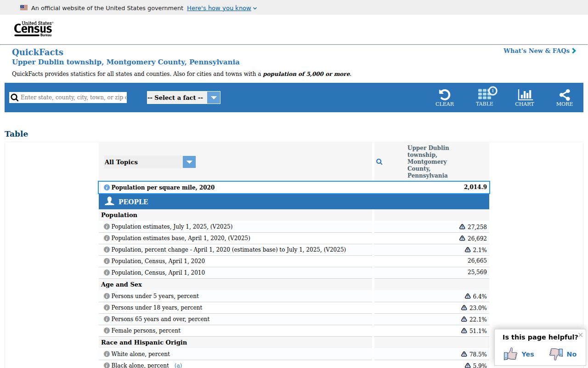Click the warning triangle beside 26,692
The height and width of the screenshot is (368, 588).
tap(462, 238)
